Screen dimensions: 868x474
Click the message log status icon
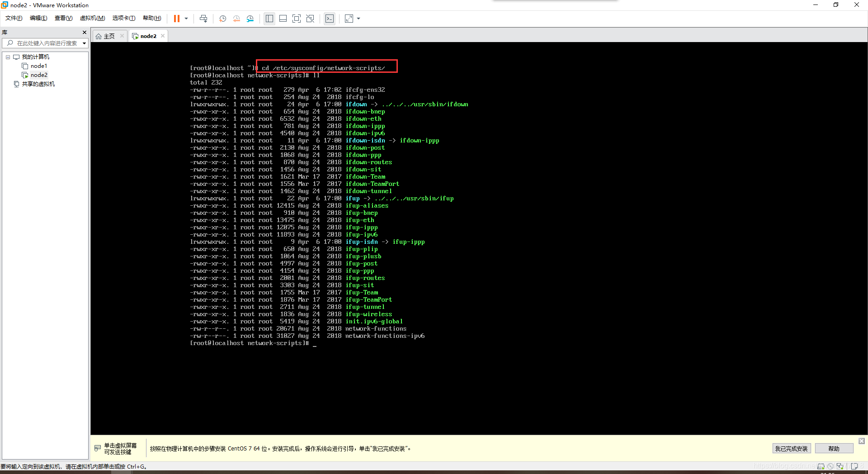click(x=854, y=466)
